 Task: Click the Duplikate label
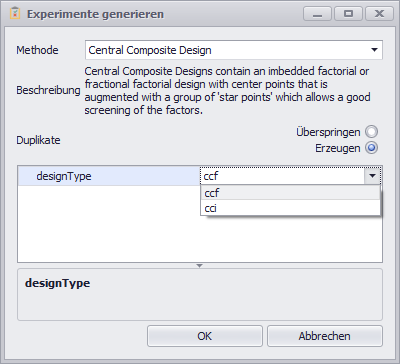(x=38, y=140)
